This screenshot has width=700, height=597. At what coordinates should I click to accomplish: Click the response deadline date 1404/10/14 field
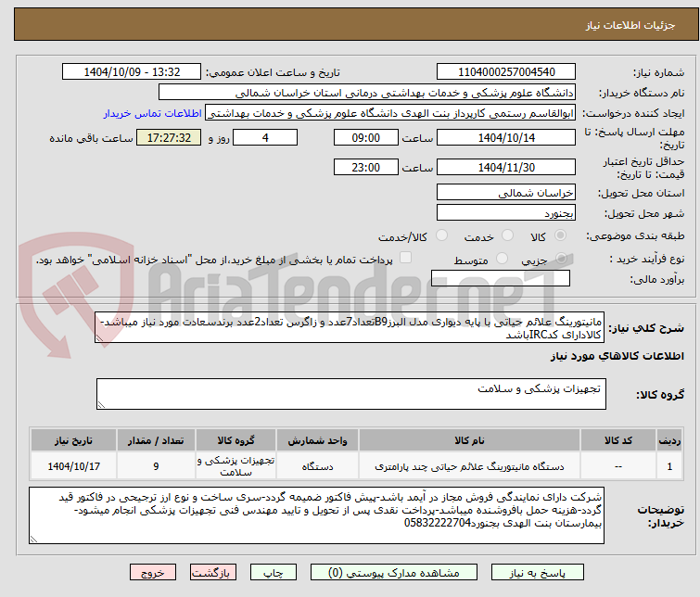click(506, 137)
